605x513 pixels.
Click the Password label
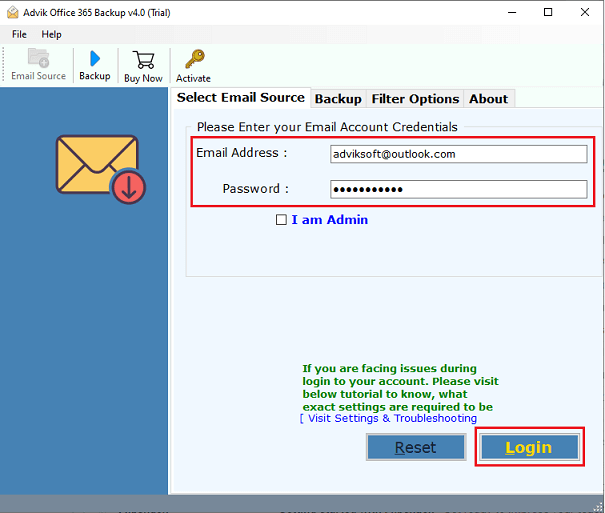click(x=255, y=189)
